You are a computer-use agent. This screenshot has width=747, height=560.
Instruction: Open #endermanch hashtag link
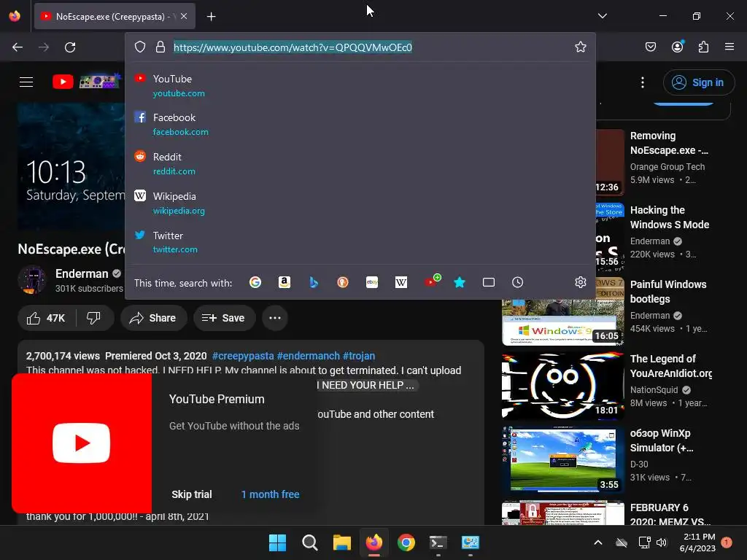(309, 356)
